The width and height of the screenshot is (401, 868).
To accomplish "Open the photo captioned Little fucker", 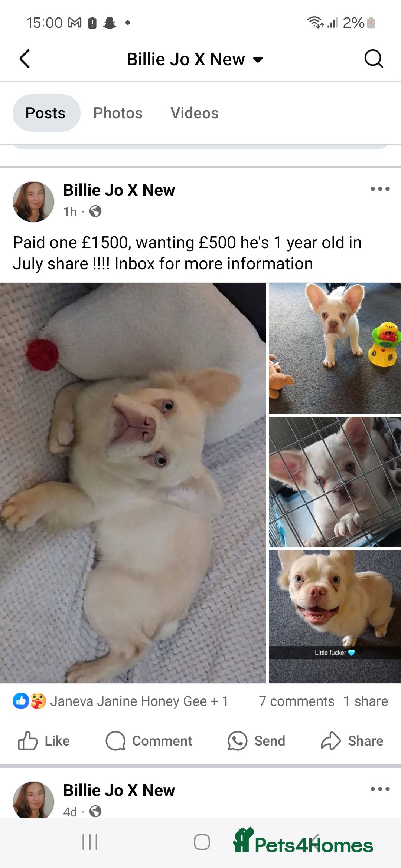I will tap(335, 617).
